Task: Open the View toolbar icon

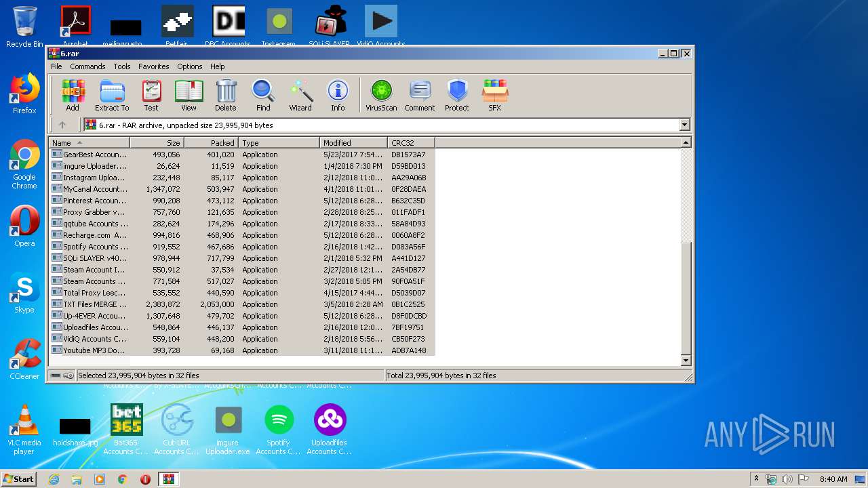Action: (189, 96)
